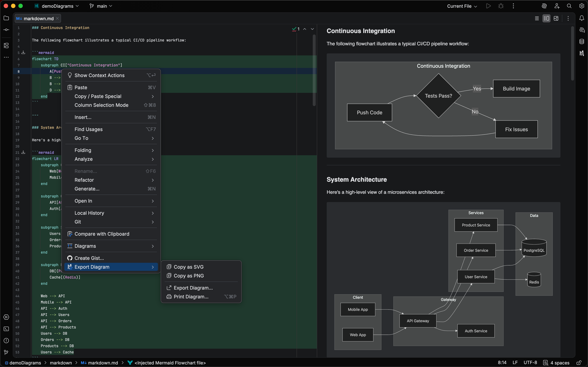Open the Commit tool window
588x367 pixels.
click(6, 30)
